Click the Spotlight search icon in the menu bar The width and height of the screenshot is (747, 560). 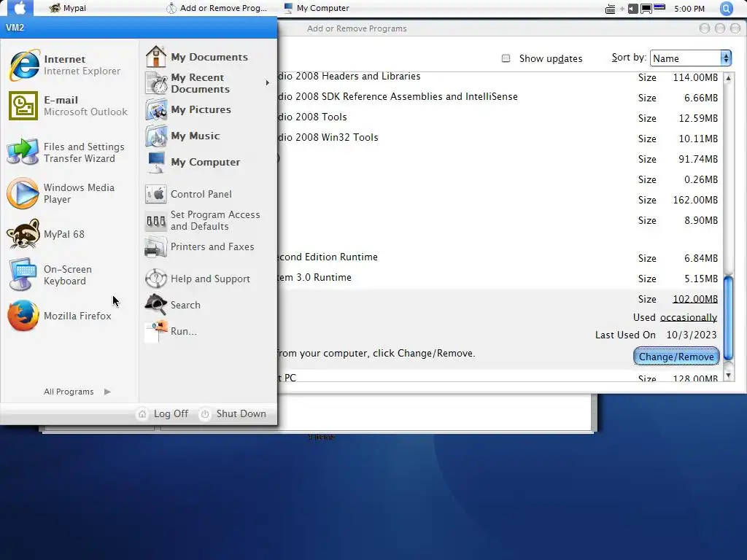tap(726, 8)
